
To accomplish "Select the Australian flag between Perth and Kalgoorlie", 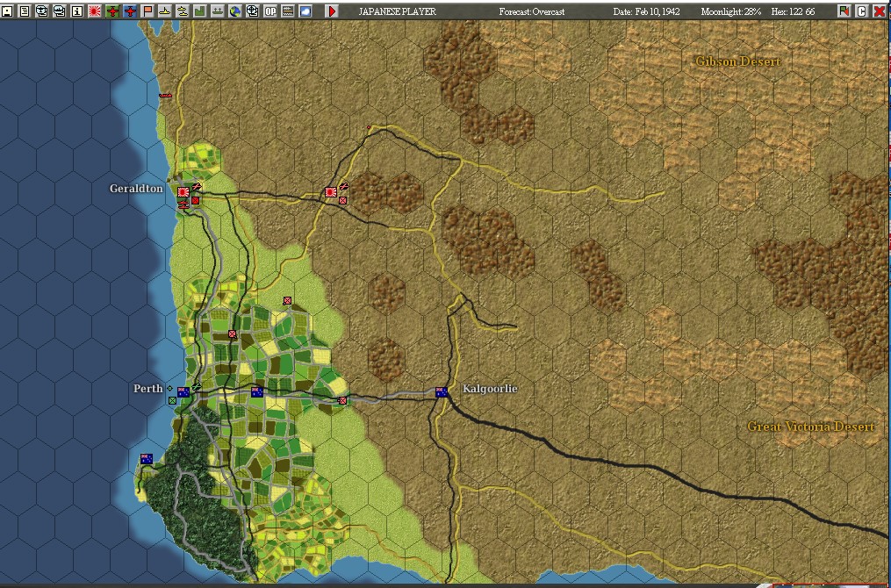I will tap(257, 392).
